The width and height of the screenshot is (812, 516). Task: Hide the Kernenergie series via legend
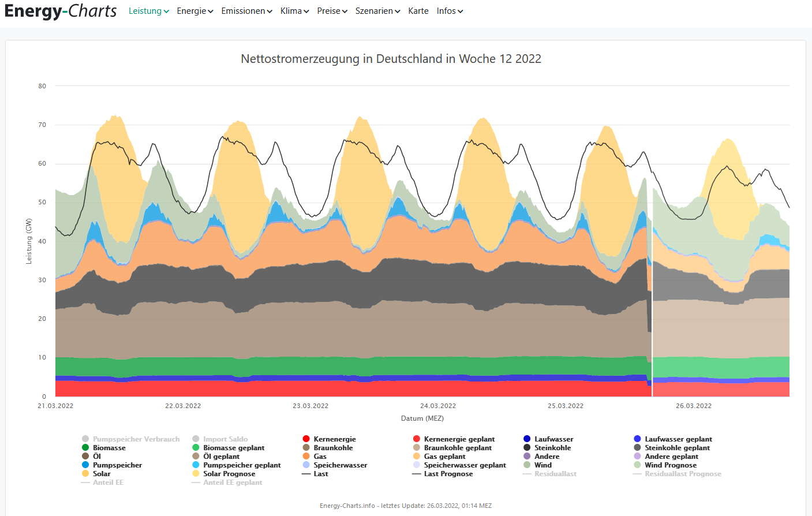point(330,439)
